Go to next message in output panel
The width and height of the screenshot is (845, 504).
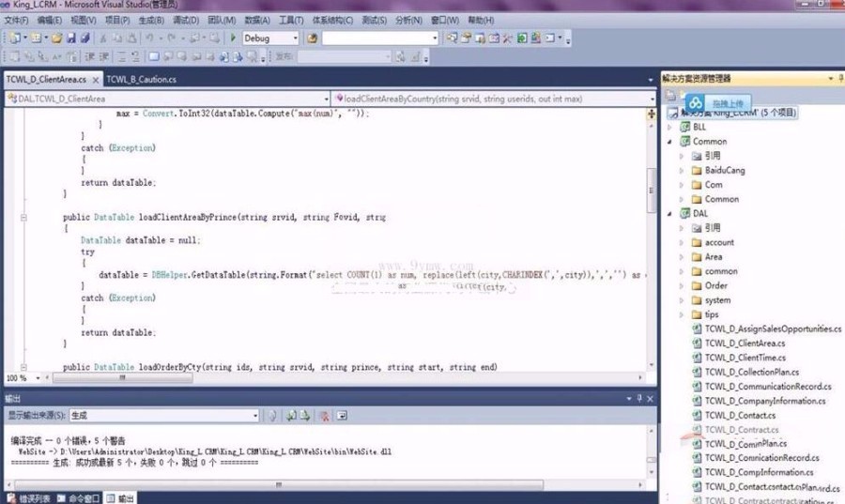305,416
